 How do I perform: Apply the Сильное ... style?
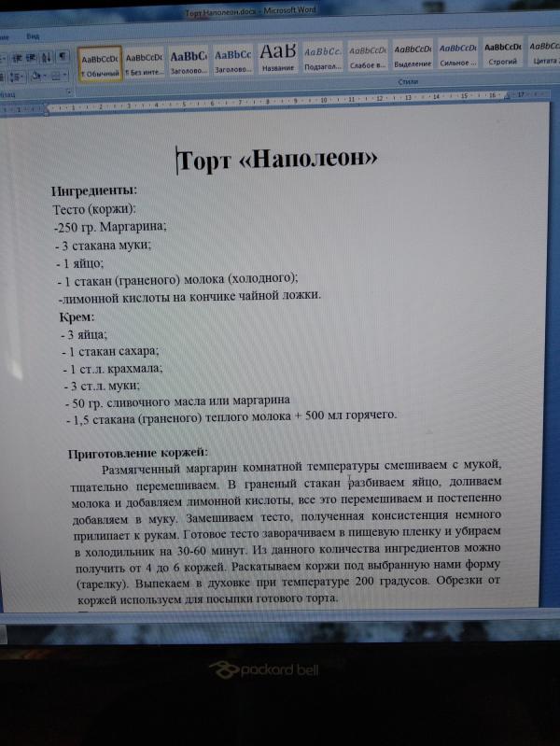(457, 55)
